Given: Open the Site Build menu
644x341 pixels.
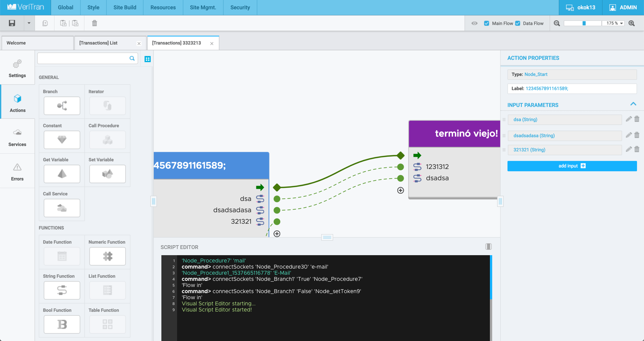Looking at the screenshot, I should [125, 8].
